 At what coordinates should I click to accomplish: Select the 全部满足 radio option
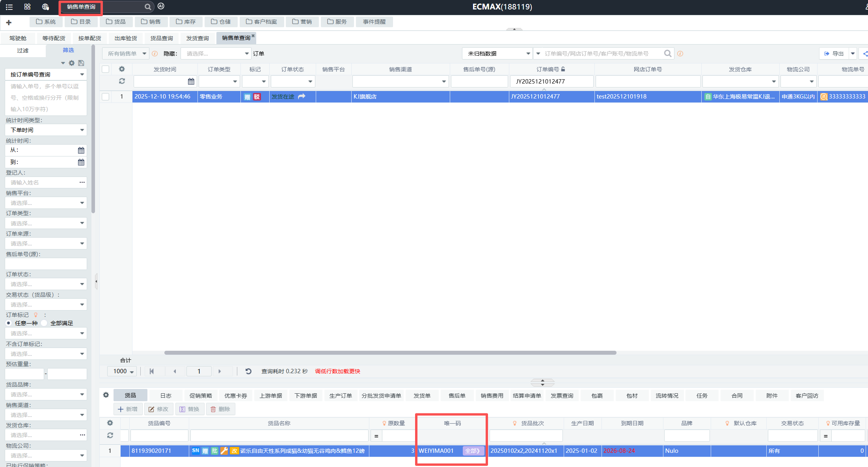(44, 323)
